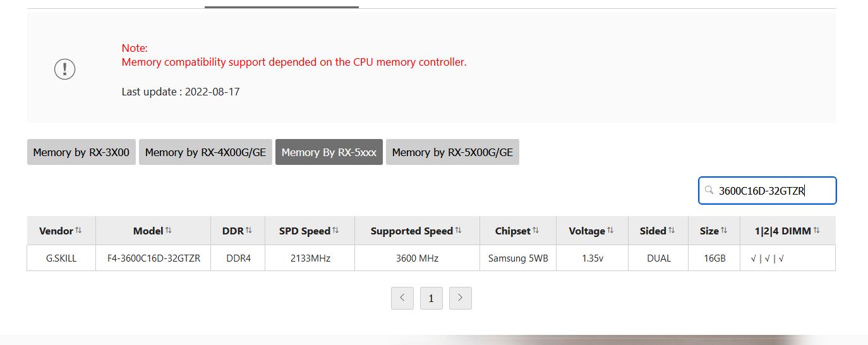
Task: Go to previous page chevron
Action: (402, 298)
